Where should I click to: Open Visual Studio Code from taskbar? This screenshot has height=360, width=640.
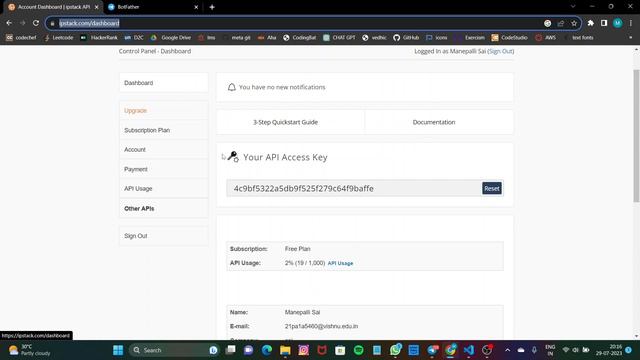[x=469, y=350]
